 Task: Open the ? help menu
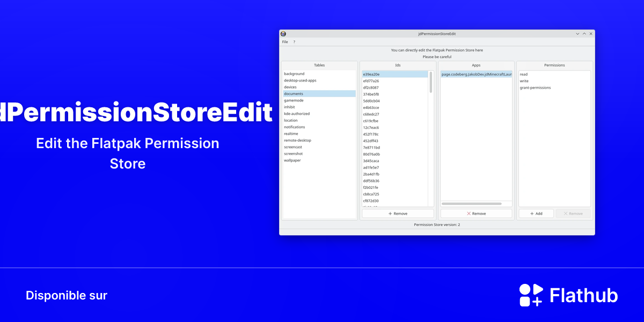294,42
